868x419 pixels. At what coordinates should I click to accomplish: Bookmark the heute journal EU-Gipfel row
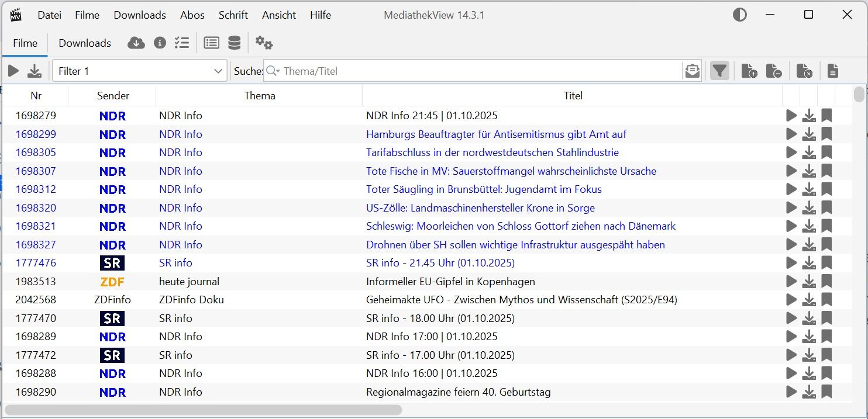point(826,282)
